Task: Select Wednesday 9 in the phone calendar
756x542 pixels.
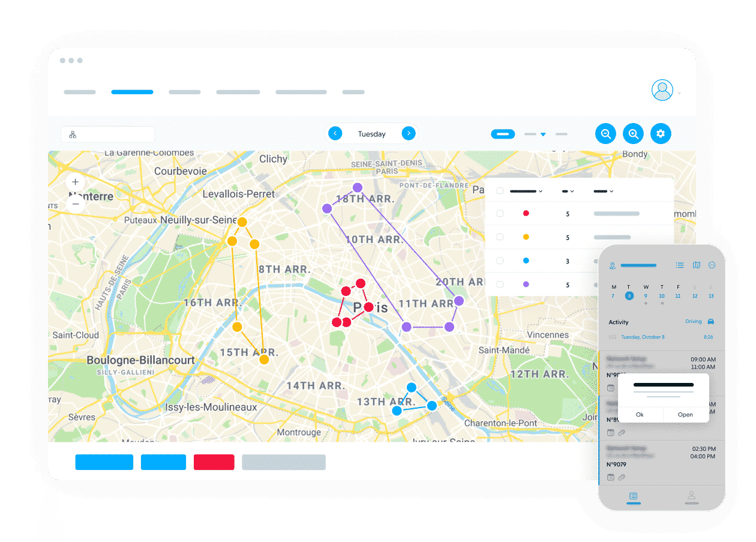Action: [x=646, y=296]
